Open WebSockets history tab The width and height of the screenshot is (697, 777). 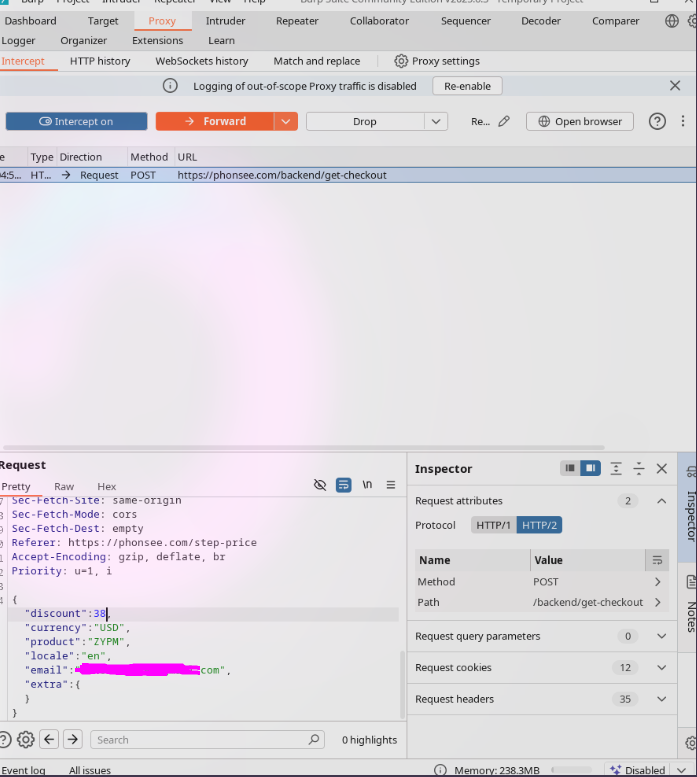[x=202, y=61]
